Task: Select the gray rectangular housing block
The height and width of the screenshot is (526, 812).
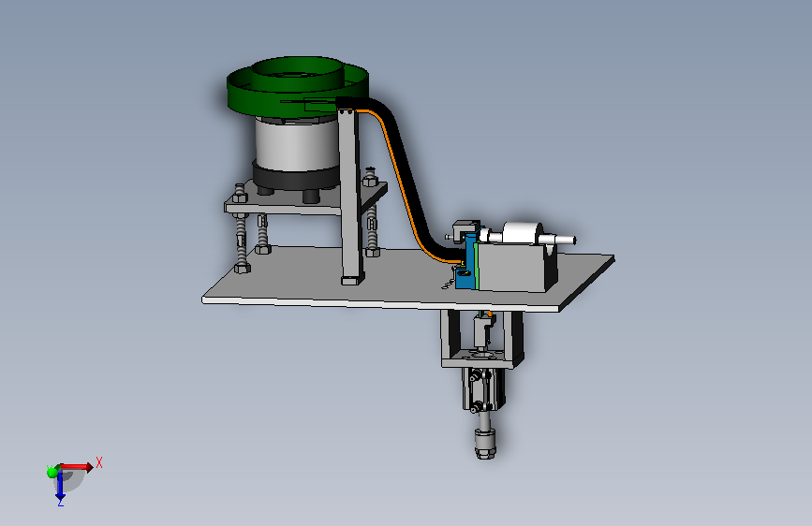Action: (512, 267)
